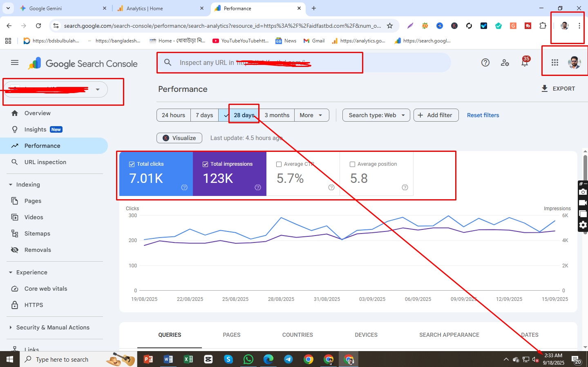
Task: Open the Chrome extensions puzzle icon
Action: 543,26
